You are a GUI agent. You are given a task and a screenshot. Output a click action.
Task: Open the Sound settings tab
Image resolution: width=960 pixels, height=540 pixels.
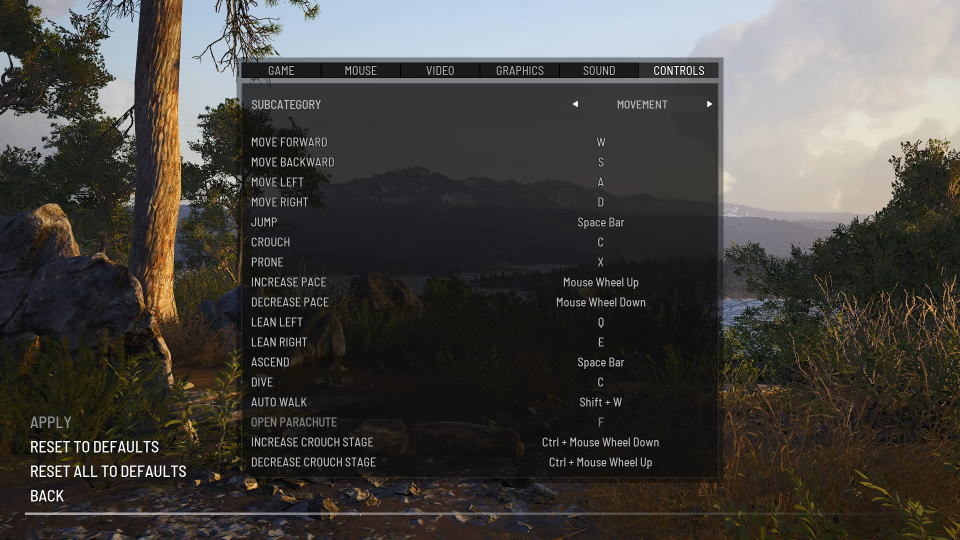(x=599, y=70)
